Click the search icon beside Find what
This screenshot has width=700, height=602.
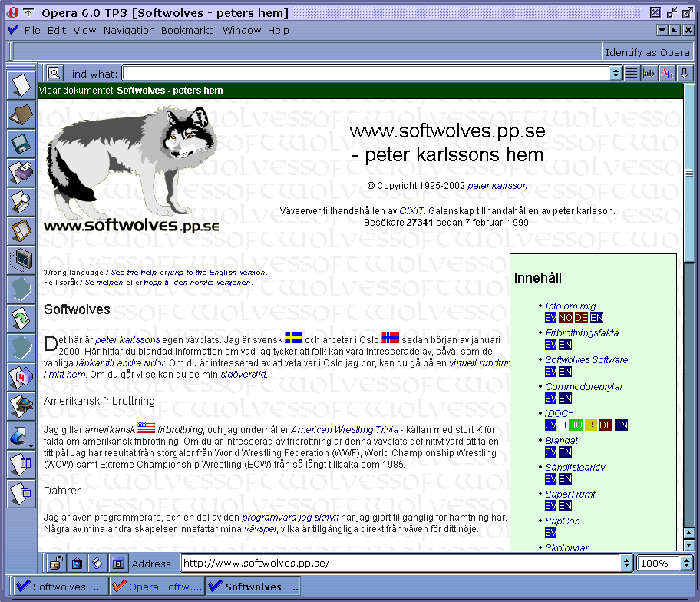coord(54,74)
